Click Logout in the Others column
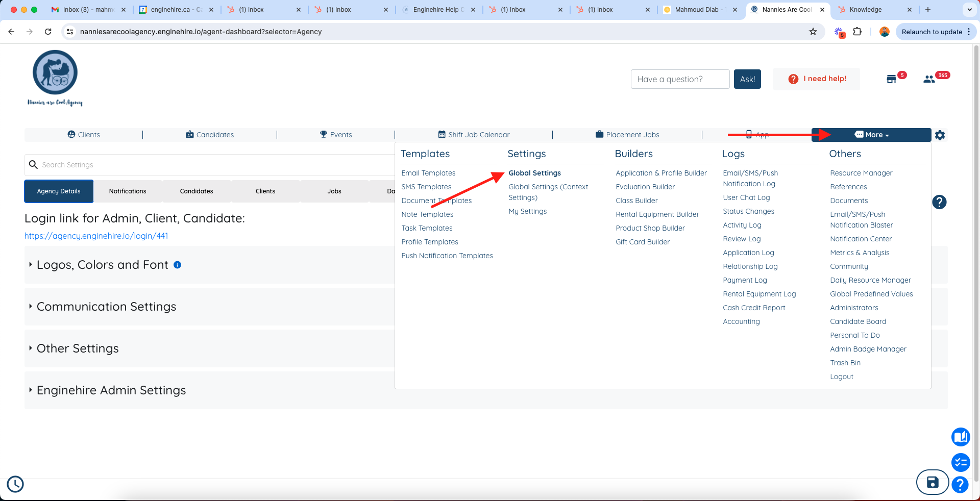 [x=842, y=377]
